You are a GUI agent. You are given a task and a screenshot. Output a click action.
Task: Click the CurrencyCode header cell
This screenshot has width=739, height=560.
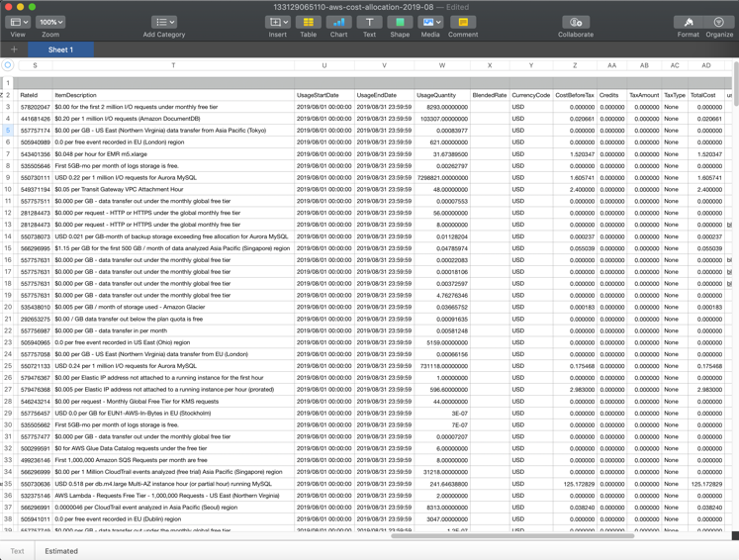click(531, 95)
